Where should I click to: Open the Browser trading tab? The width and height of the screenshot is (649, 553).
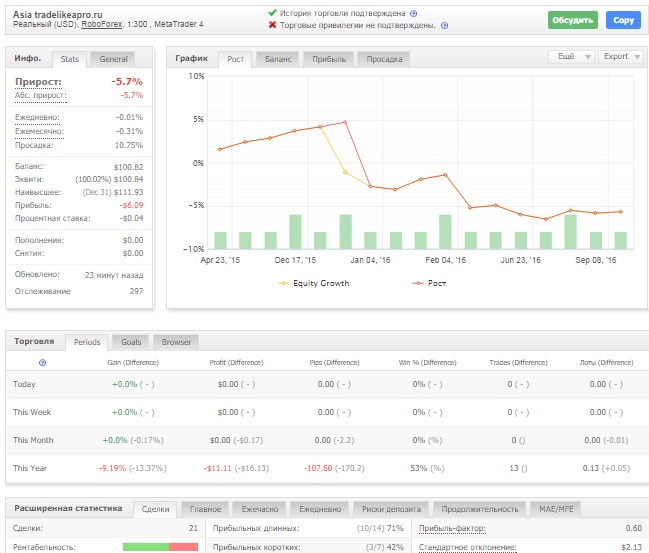coord(176,342)
